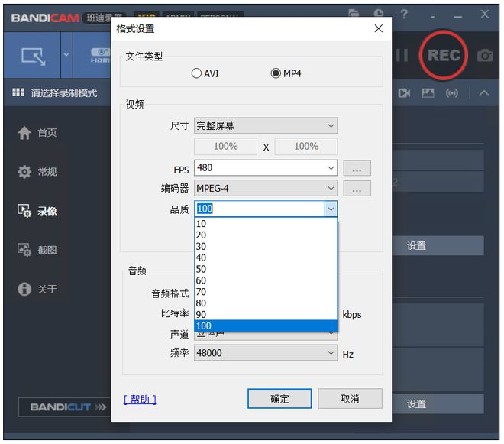
Task: Open the video list icon
Action: point(404,93)
